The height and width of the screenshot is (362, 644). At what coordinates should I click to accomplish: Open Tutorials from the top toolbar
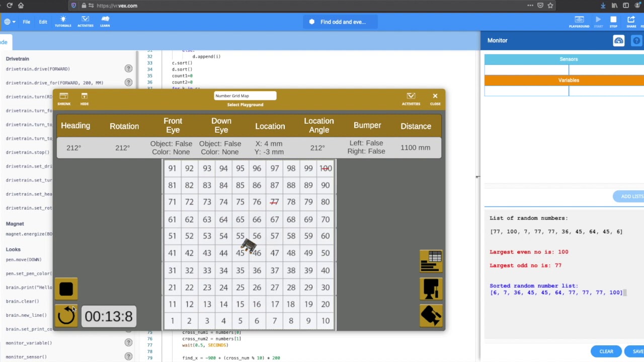click(x=63, y=22)
